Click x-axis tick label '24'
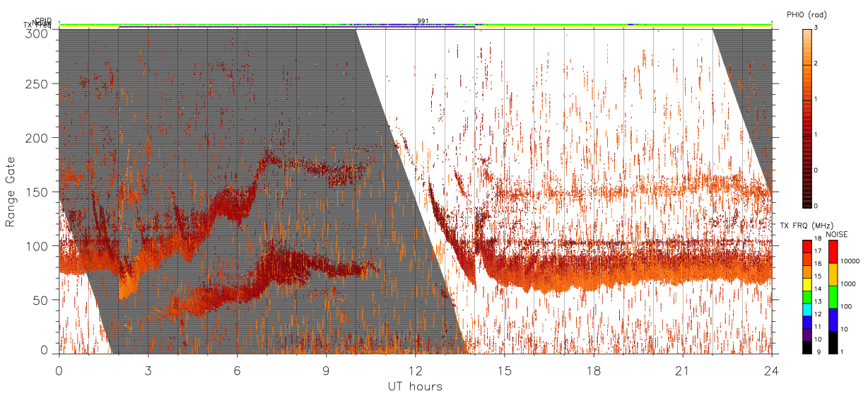Screen dimensions: 868x401 (772, 371)
